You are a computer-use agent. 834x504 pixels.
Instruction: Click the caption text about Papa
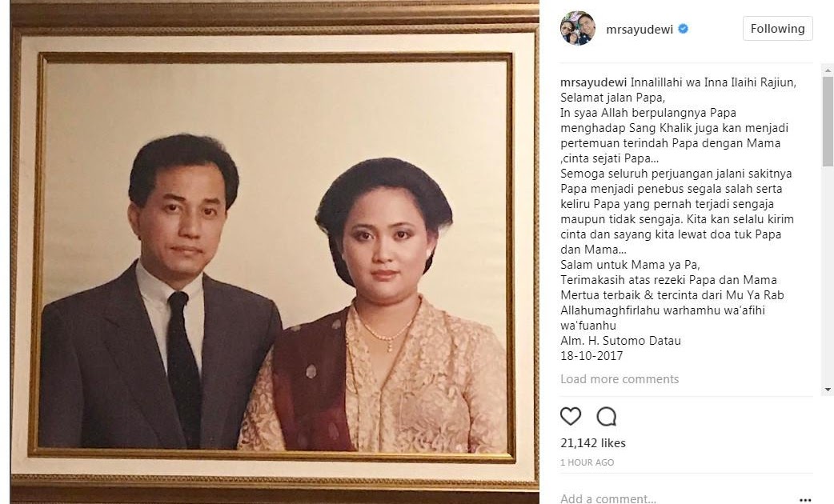click(678, 219)
